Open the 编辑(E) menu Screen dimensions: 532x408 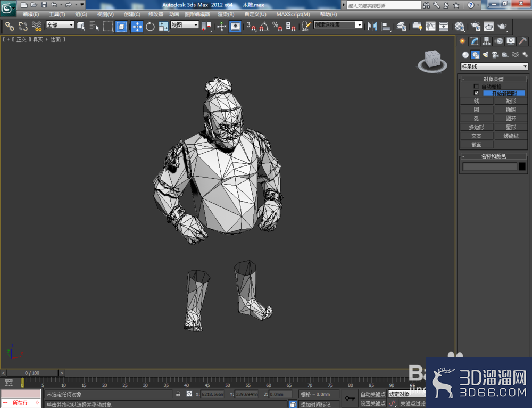pos(30,14)
